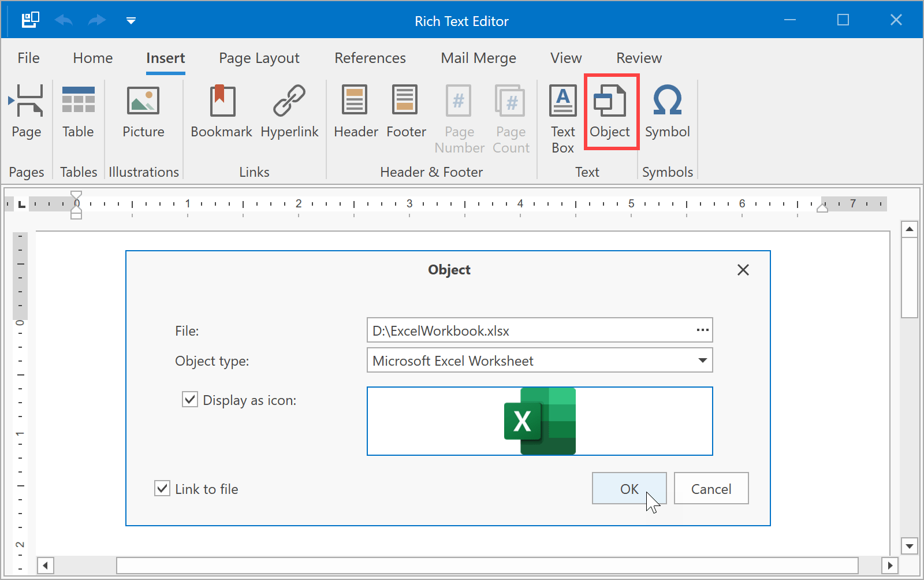Insert a Page break from the ribbon
924x580 pixels.
(x=27, y=111)
